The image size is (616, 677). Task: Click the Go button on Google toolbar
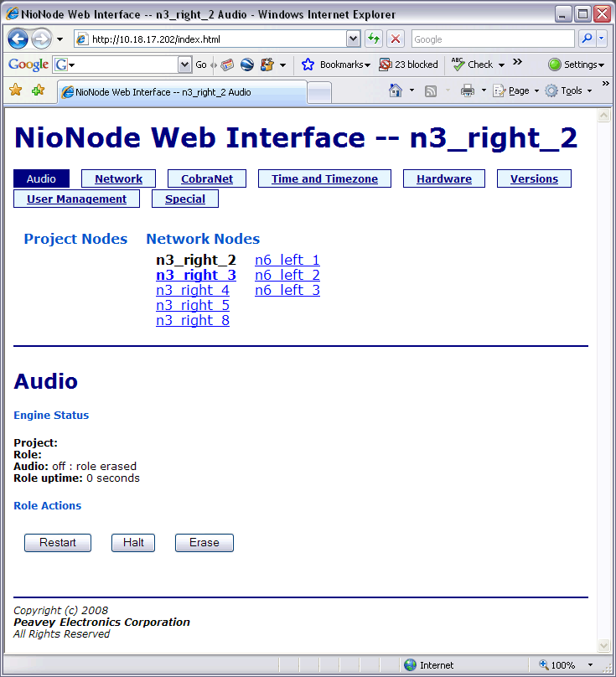pos(201,65)
